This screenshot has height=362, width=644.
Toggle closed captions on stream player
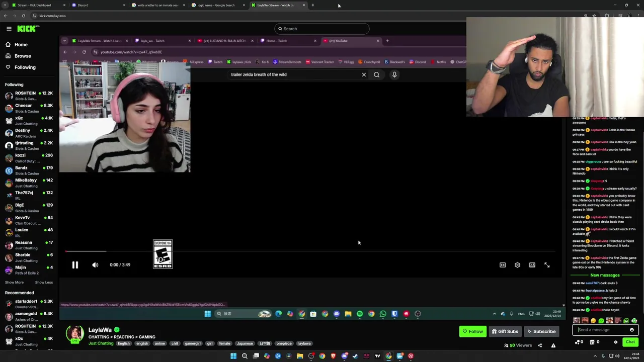pos(503,265)
